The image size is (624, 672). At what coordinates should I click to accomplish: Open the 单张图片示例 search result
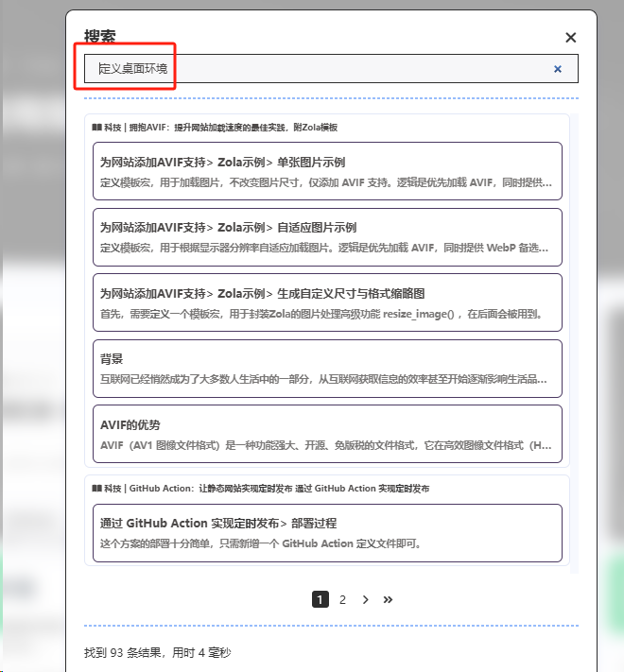(x=327, y=171)
